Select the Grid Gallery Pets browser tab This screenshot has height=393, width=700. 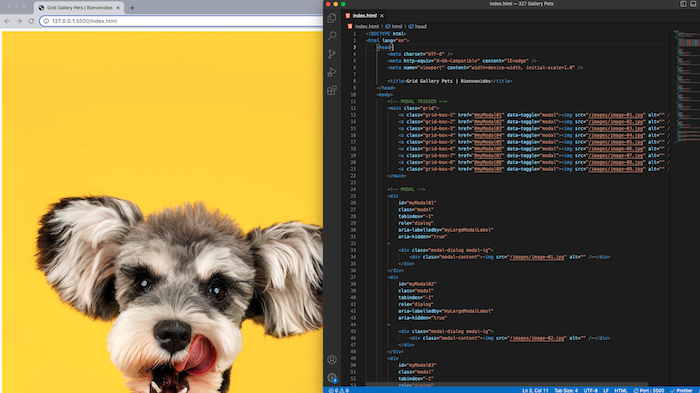[79, 8]
